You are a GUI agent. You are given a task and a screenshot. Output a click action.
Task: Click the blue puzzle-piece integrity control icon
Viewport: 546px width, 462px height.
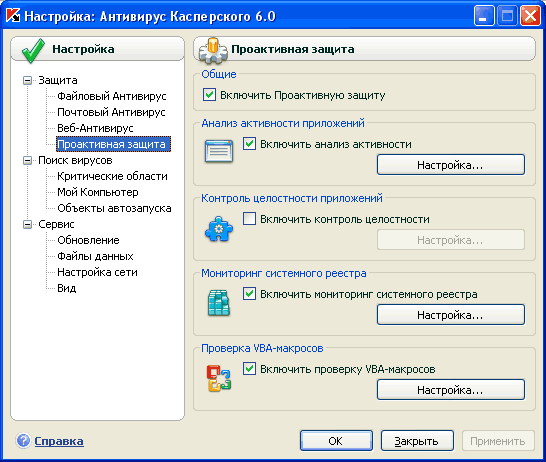click(219, 229)
